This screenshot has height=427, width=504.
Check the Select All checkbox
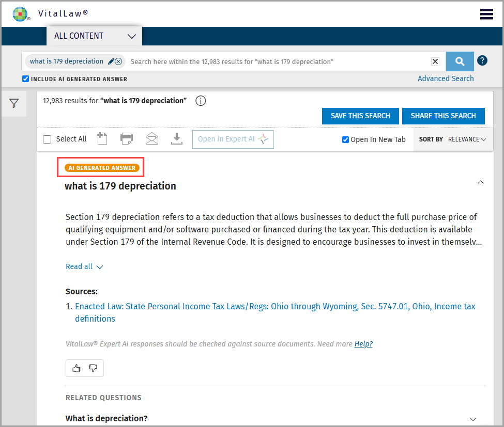47,139
